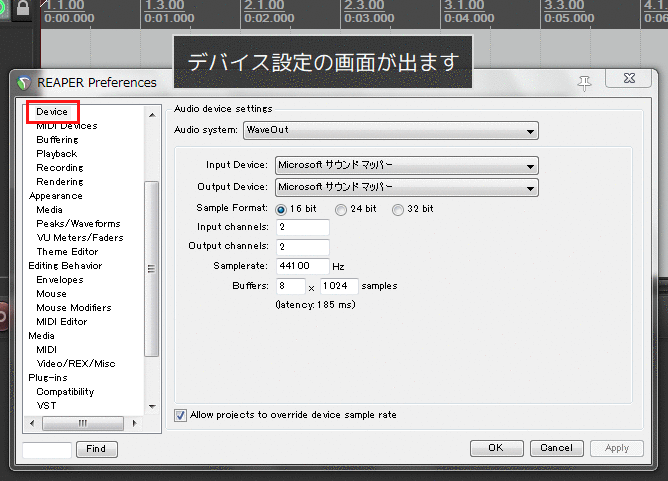Choose the 32 bit sample format option

click(x=398, y=209)
